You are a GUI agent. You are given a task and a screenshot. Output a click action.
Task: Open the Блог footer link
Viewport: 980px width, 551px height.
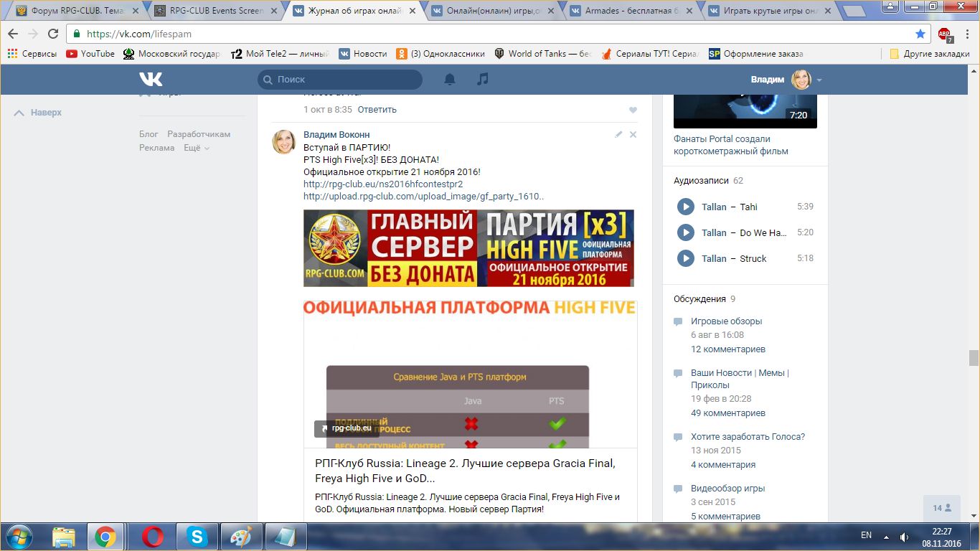(149, 134)
